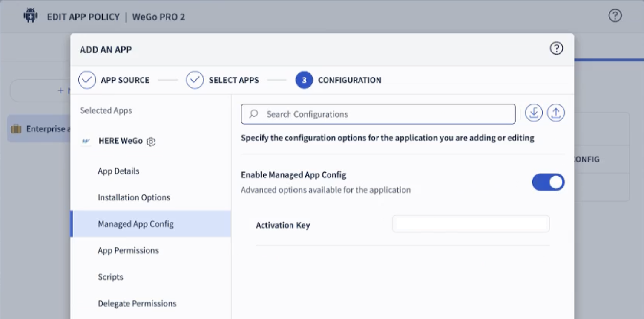Click the Selected Apps heading

[106, 110]
